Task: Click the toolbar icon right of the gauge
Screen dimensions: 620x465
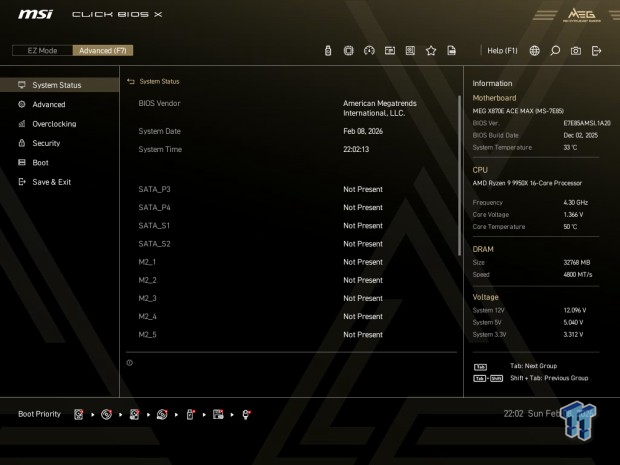Action: click(x=390, y=51)
